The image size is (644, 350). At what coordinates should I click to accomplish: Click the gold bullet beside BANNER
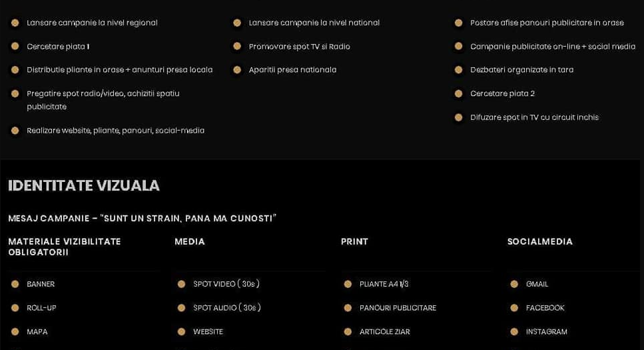tap(15, 284)
